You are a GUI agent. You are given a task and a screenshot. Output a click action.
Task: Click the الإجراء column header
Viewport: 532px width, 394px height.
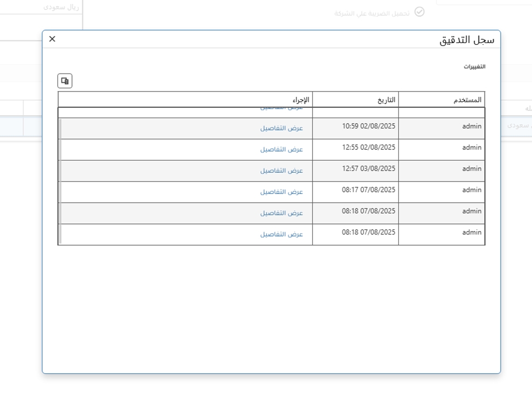point(300,100)
